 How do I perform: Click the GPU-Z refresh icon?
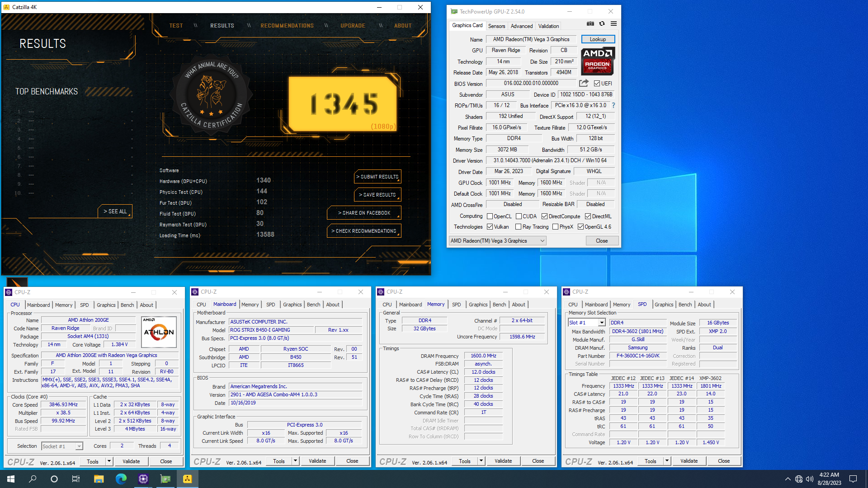[x=602, y=24]
